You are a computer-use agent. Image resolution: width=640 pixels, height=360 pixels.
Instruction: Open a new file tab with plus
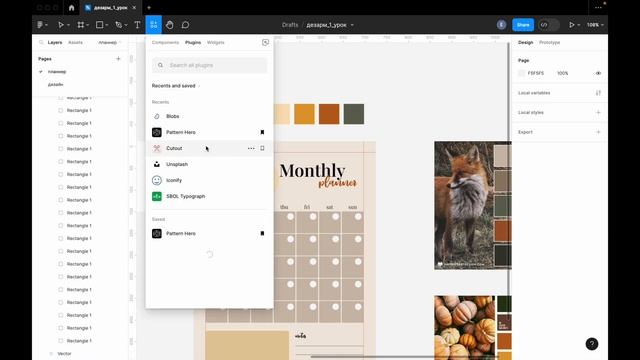coord(149,7)
